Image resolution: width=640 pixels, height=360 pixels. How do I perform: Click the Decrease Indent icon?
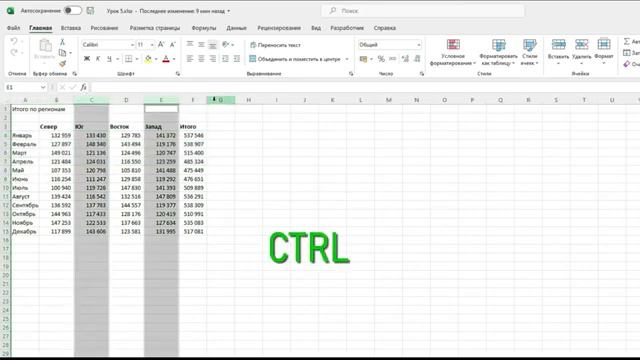[225, 59]
